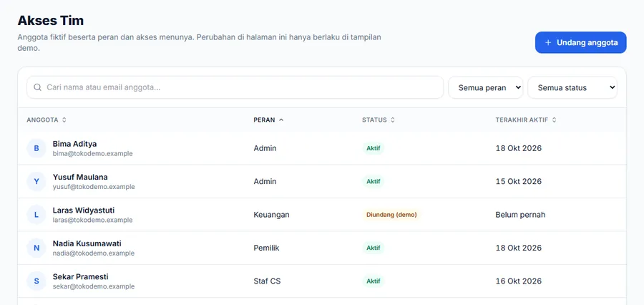Click the Aktif badge for Bima Aditya
This screenshot has width=644, height=305.
374,148
